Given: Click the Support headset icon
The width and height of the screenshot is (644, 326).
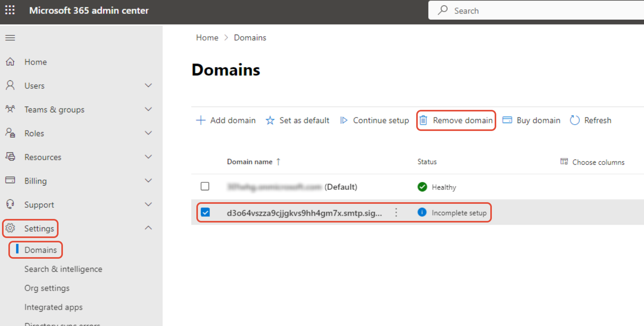Looking at the screenshot, I should 10,204.
